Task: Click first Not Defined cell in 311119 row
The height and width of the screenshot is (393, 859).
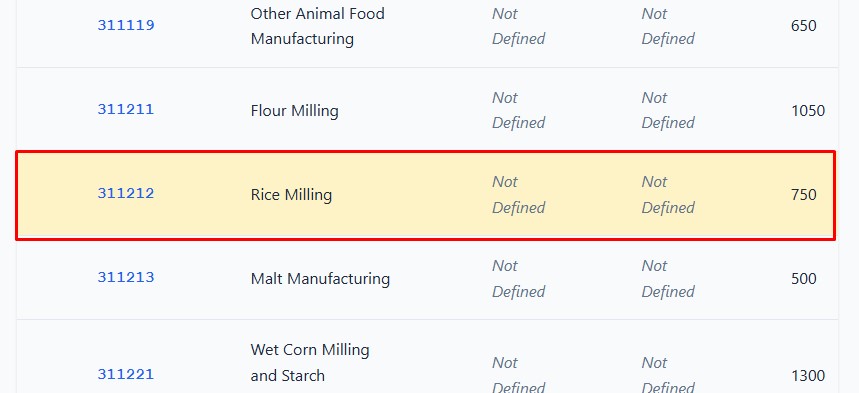Action: pos(518,26)
